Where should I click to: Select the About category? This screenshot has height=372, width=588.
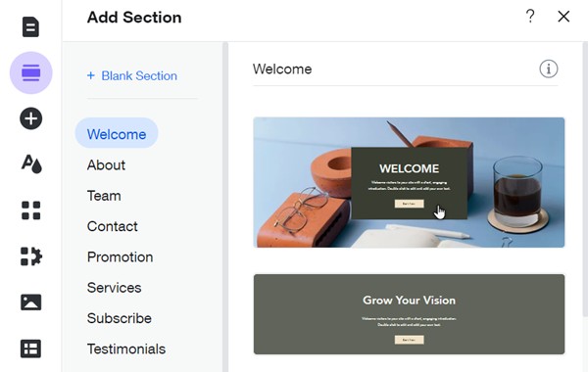(106, 164)
